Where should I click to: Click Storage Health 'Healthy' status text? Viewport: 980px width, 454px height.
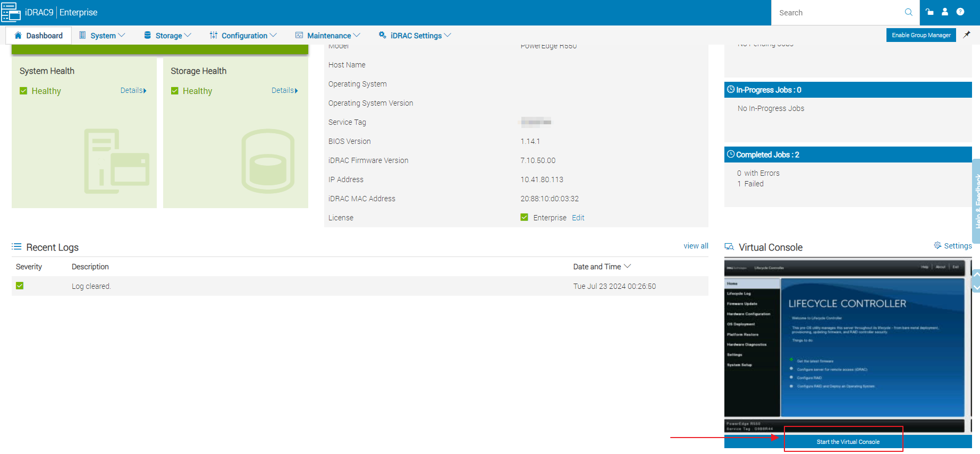click(x=197, y=91)
